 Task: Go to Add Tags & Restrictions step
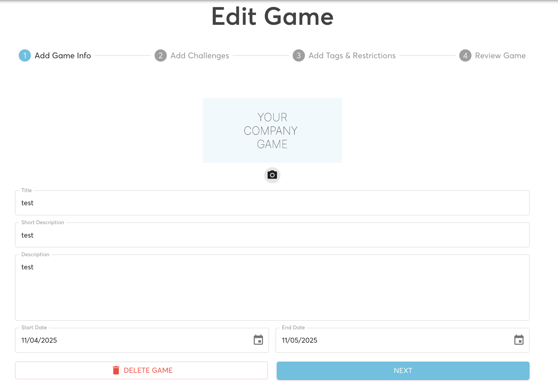click(x=352, y=56)
